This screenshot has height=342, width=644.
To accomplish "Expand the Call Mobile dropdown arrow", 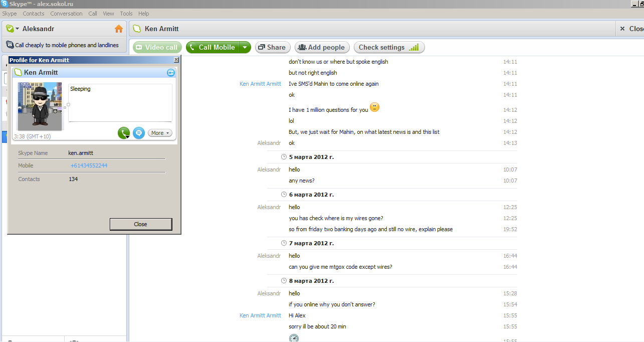I will (245, 47).
